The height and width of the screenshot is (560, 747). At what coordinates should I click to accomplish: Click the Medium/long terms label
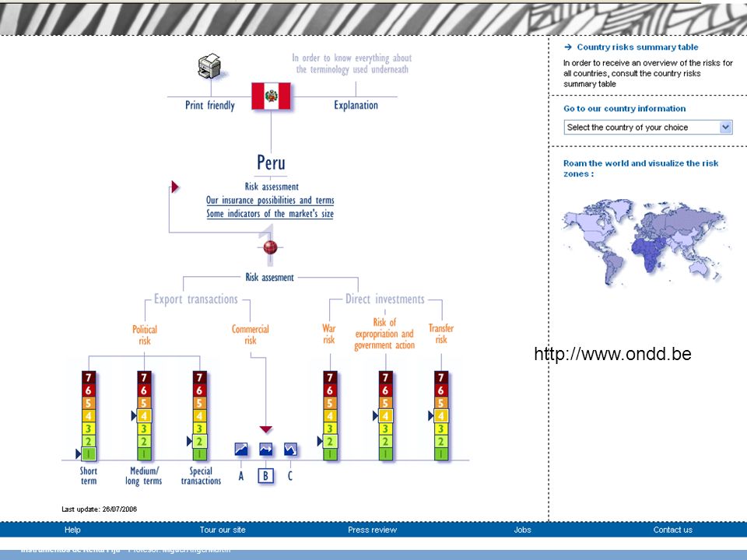[x=144, y=476]
